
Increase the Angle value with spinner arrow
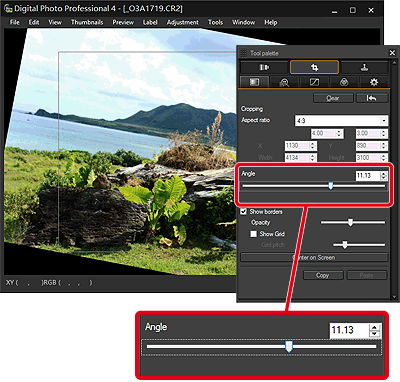coord(384,173)
